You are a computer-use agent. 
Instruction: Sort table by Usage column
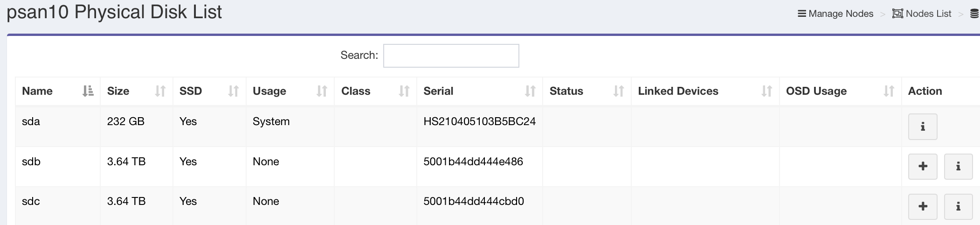coord(322,91)
